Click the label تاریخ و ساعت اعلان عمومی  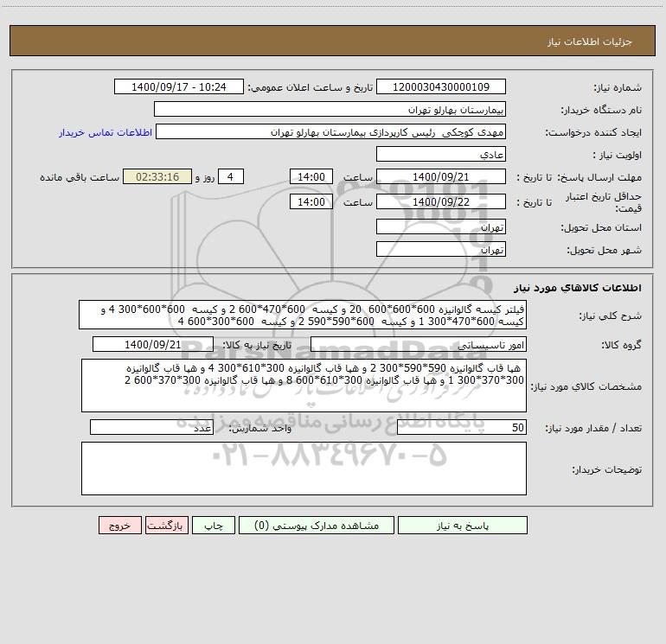(x=310, y=87)
